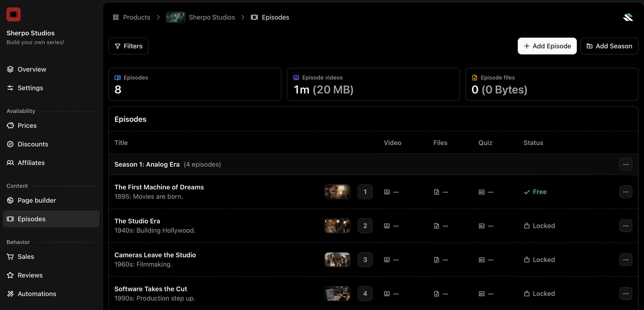The width and height of the screenshot is (644, 310).
Task: Open Page builder via the globe icon
Action: (10, 200)
